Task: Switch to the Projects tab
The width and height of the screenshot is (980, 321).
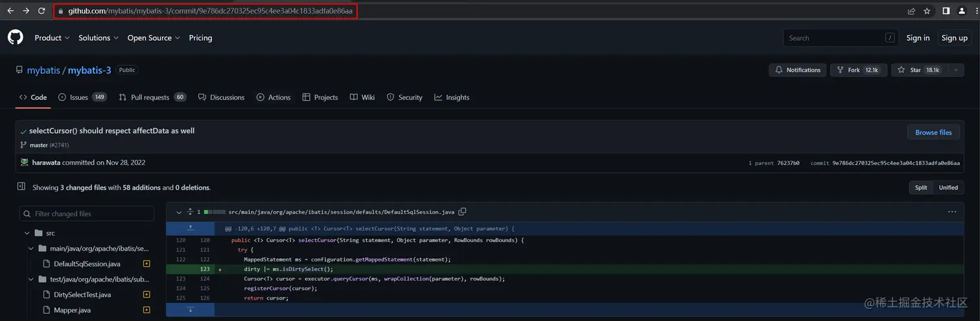Action: click(320, 97)
